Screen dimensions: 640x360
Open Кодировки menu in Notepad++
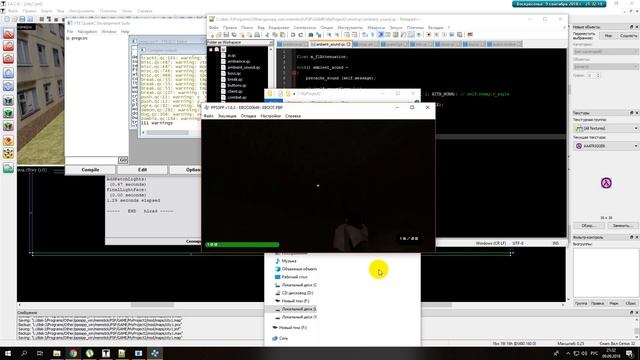[279, 27]
